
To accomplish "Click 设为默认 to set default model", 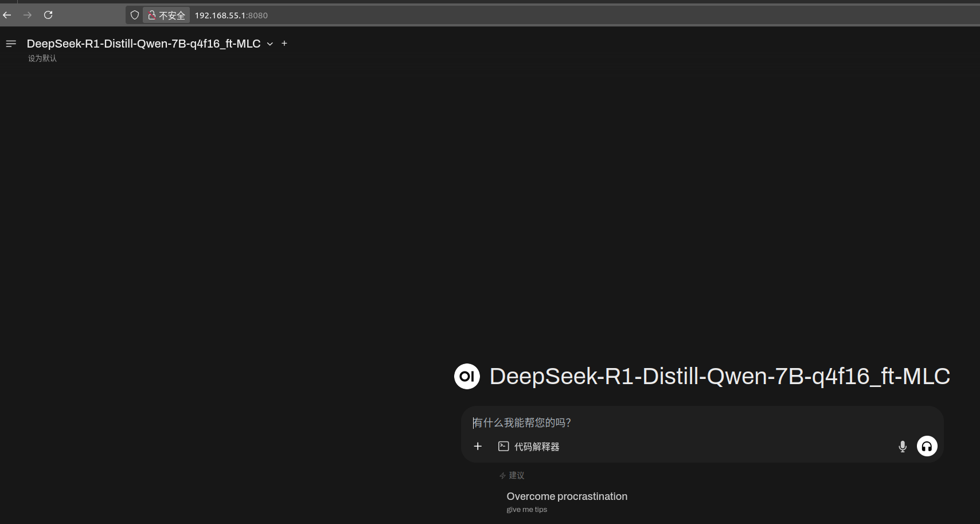I will [42, 58].
